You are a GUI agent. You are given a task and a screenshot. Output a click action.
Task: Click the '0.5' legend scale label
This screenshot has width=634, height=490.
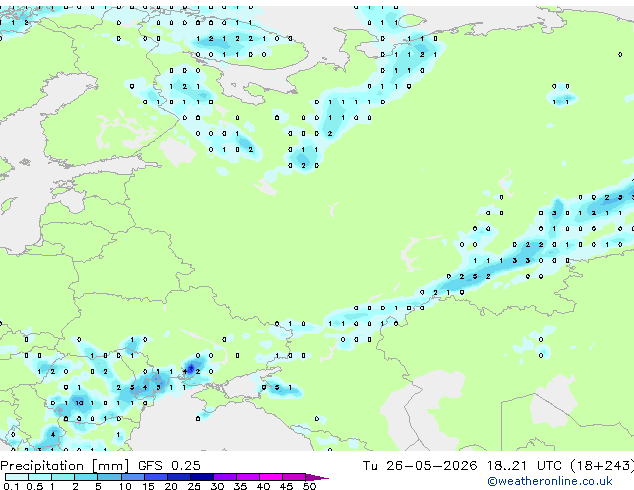click(35, 486)
